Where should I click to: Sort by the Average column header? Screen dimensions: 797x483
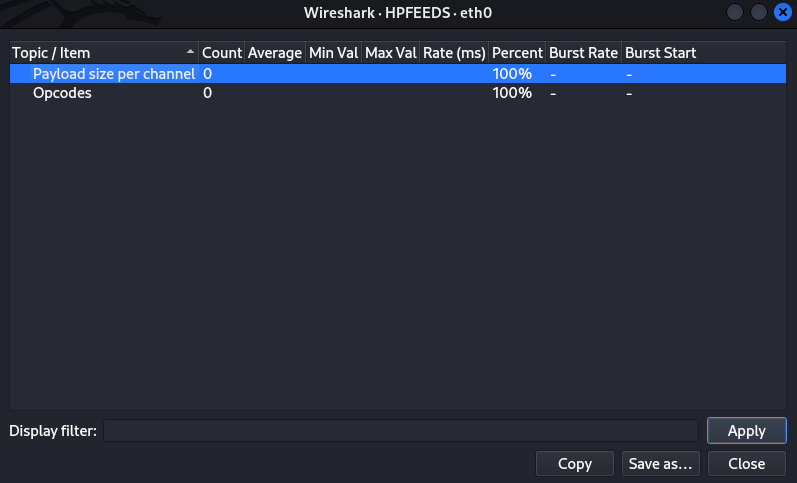click(275, 52)
